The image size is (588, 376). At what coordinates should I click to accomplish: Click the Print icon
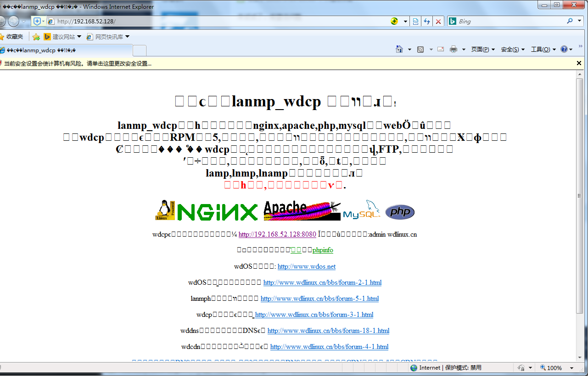(454, 49)
